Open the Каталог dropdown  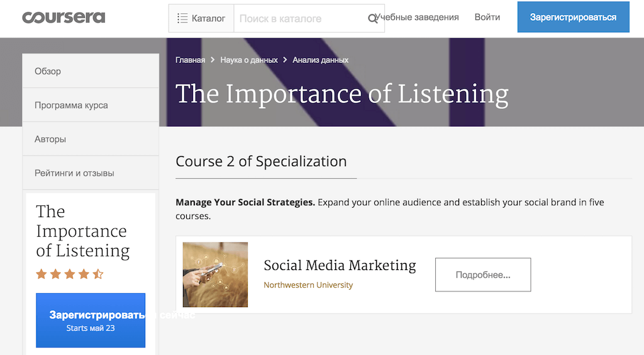pos(201,18)
